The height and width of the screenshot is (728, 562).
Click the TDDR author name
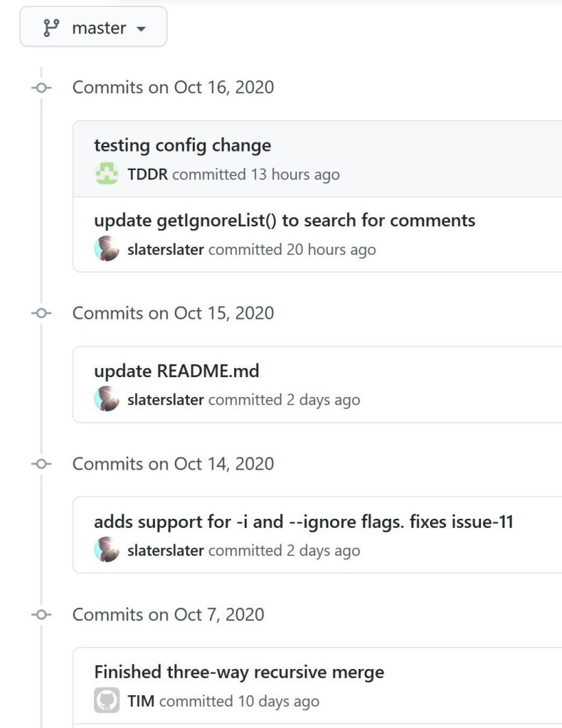coord(147,174)
